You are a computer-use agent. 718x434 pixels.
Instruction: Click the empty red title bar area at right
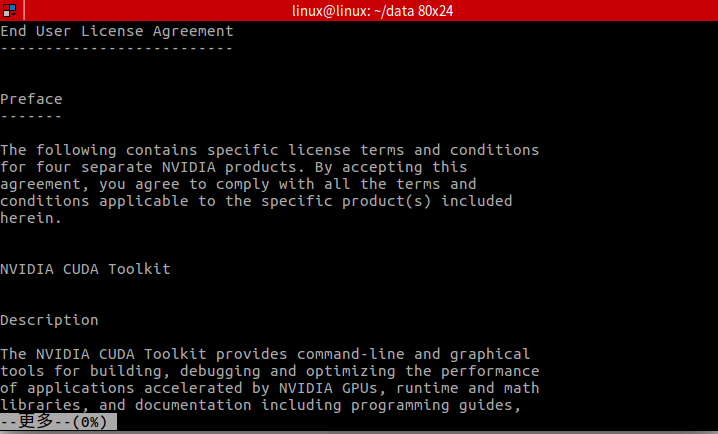pos(620,9)
